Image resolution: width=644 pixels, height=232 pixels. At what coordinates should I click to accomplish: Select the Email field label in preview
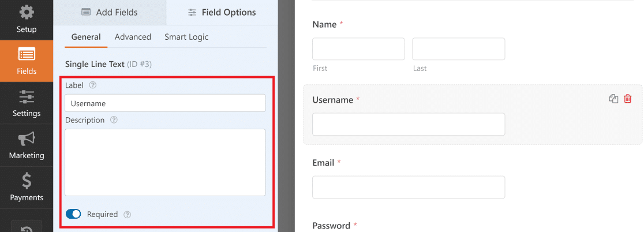tap(323, 163)
